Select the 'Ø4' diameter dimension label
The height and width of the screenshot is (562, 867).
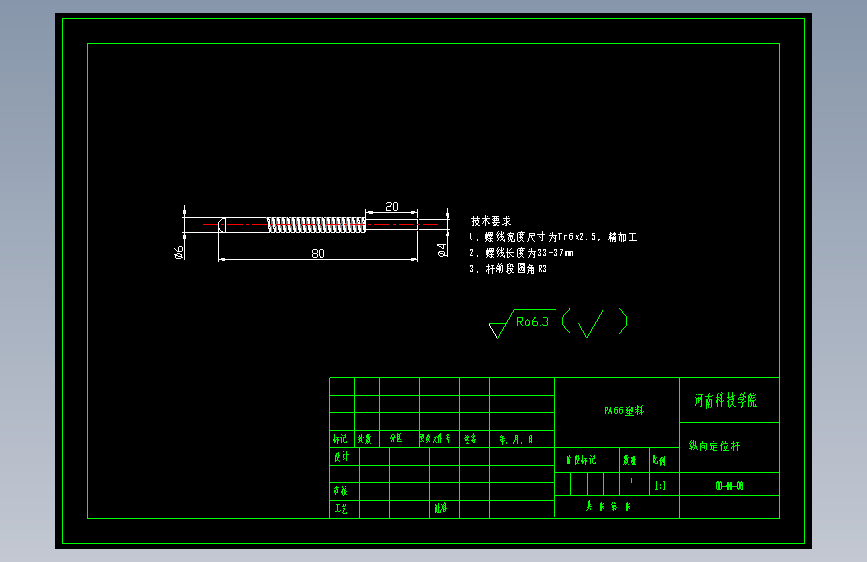[x=442, y=250]
